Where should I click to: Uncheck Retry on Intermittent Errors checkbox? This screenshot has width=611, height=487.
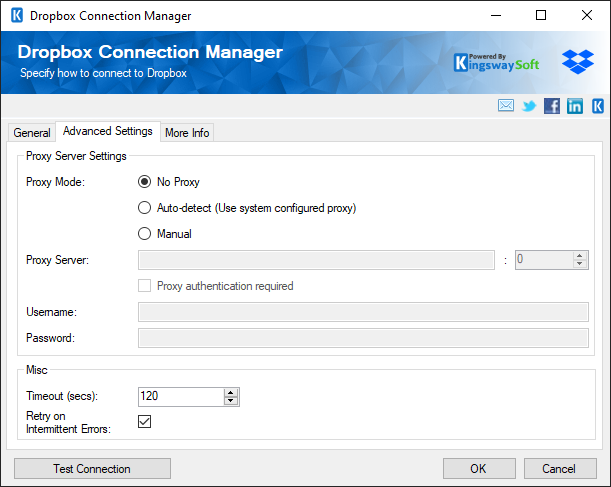coord(144,422)
